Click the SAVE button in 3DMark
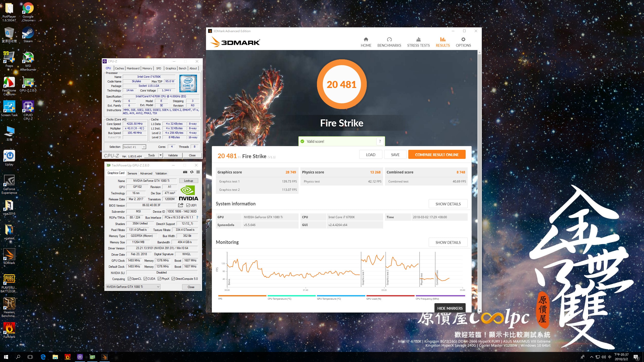The height and width of the screenshot is (362, 644). tap(395, 155)
